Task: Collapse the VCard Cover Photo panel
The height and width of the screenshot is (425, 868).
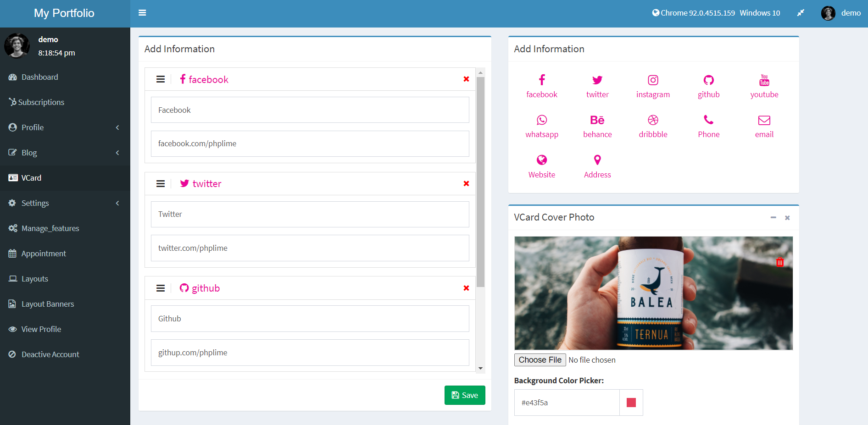Action: (773, 218)
